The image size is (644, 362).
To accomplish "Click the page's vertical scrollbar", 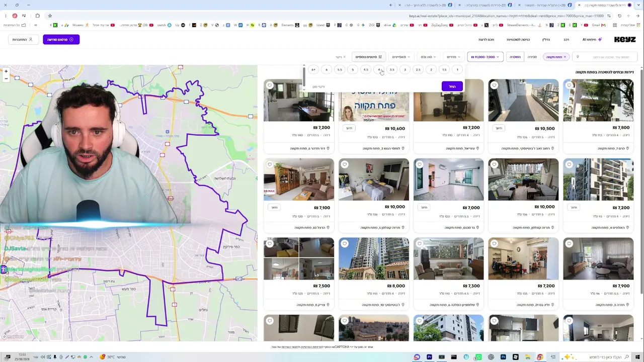I will click(641, 181).
